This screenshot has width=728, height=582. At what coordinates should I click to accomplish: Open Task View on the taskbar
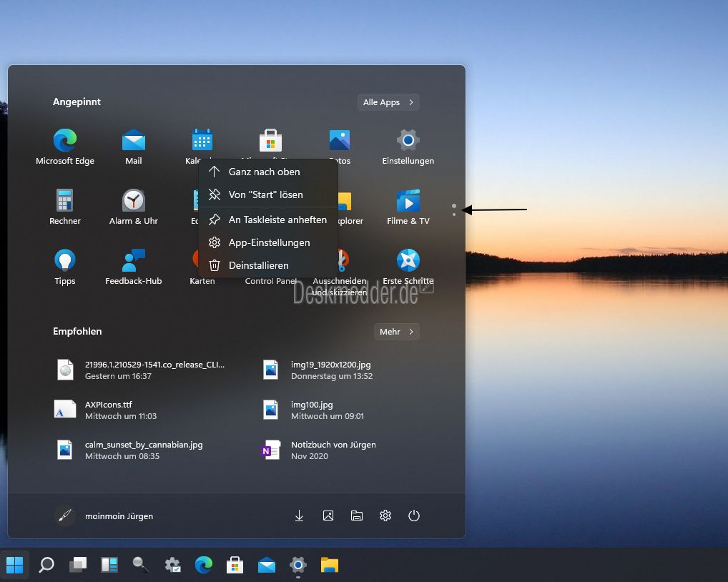tap(78, 565)
